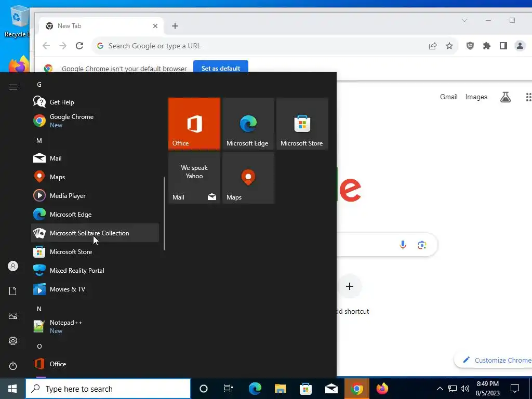Open Settings gear in the Start sidebar
Viewport: 532px width, 399px height.
pos(13,341)
